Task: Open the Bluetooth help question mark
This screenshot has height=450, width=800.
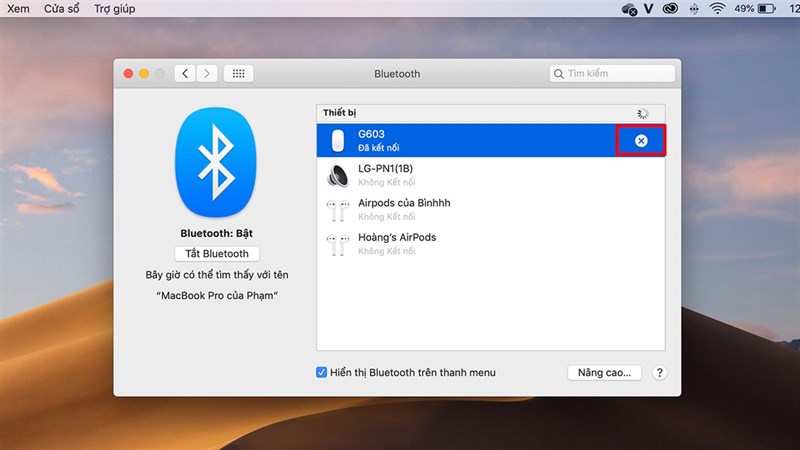Action: (659, 373)
